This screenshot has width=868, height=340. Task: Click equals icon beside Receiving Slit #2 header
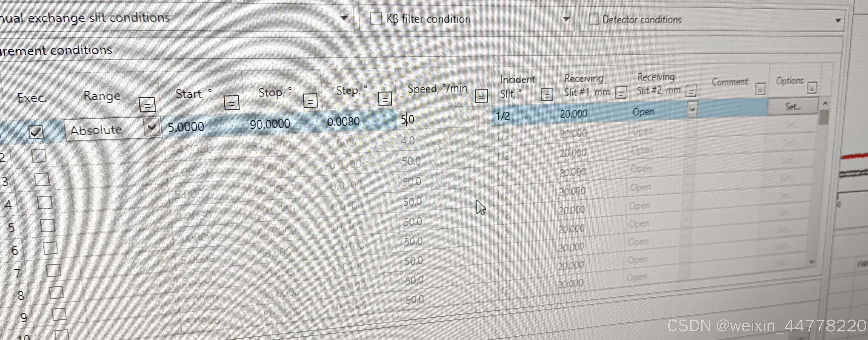pyautogui.click(x=691, y=91)
